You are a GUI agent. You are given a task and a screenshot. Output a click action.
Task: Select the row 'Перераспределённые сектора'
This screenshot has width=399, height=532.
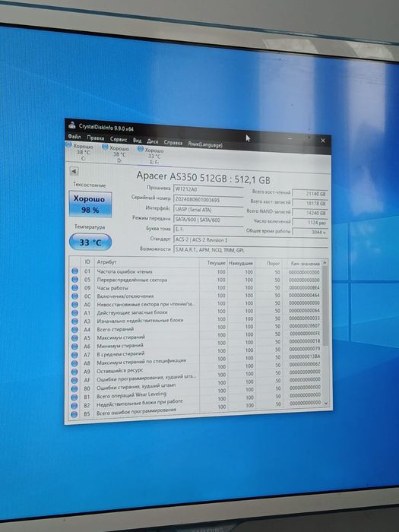tap(196, 280)
